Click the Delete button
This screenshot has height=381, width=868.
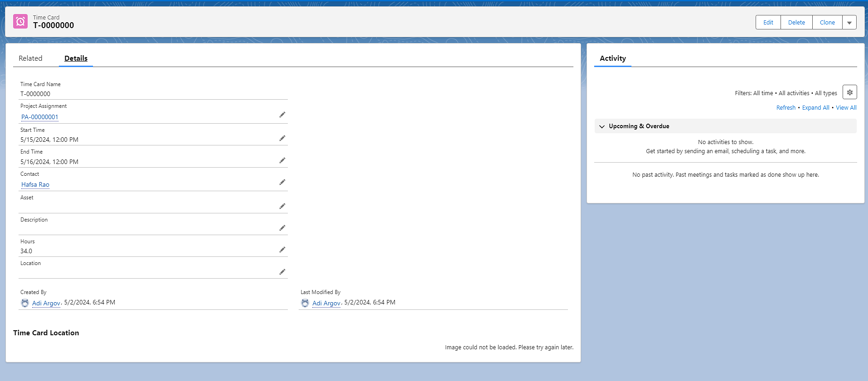(x=796, y=23)
